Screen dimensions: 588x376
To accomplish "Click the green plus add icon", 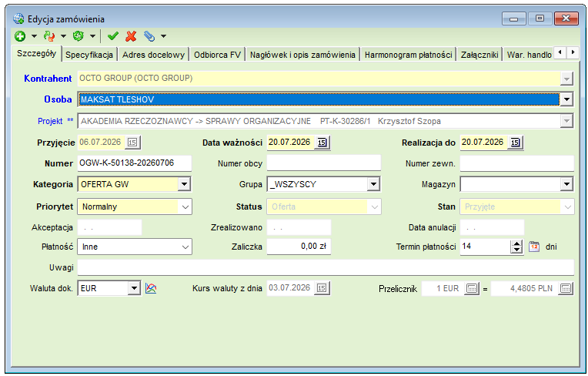I will pyautogui.click(x=20, y=36).
